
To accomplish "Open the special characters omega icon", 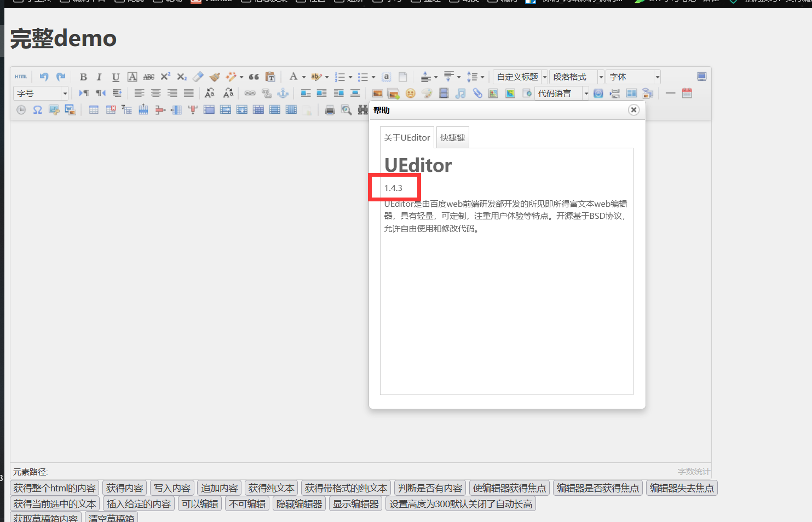I will tap(37, 110).
